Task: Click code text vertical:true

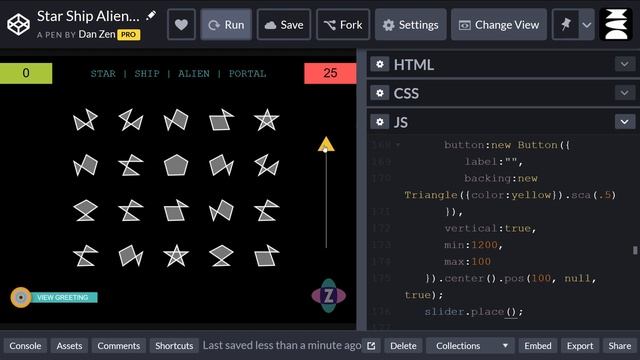Action: tap(490, 228)
